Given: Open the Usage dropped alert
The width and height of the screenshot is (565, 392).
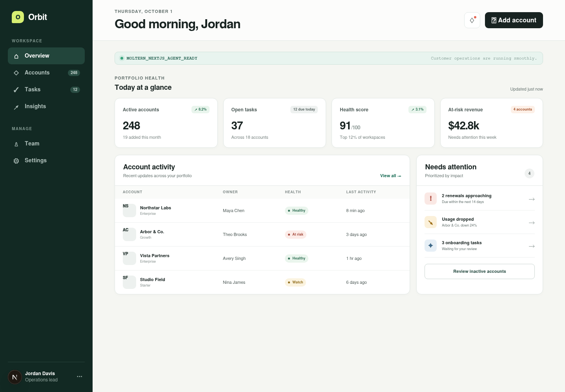Looking at the screenshot, I should [x=479, y=222].
